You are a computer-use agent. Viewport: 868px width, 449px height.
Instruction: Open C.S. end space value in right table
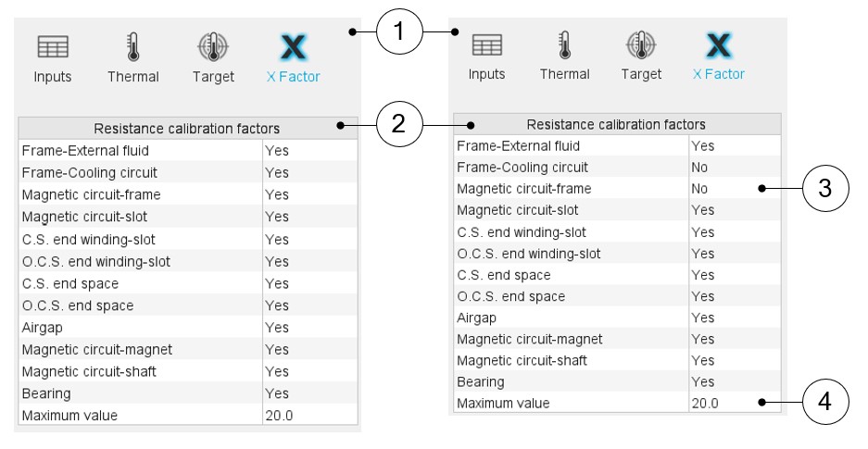[703, 275]
